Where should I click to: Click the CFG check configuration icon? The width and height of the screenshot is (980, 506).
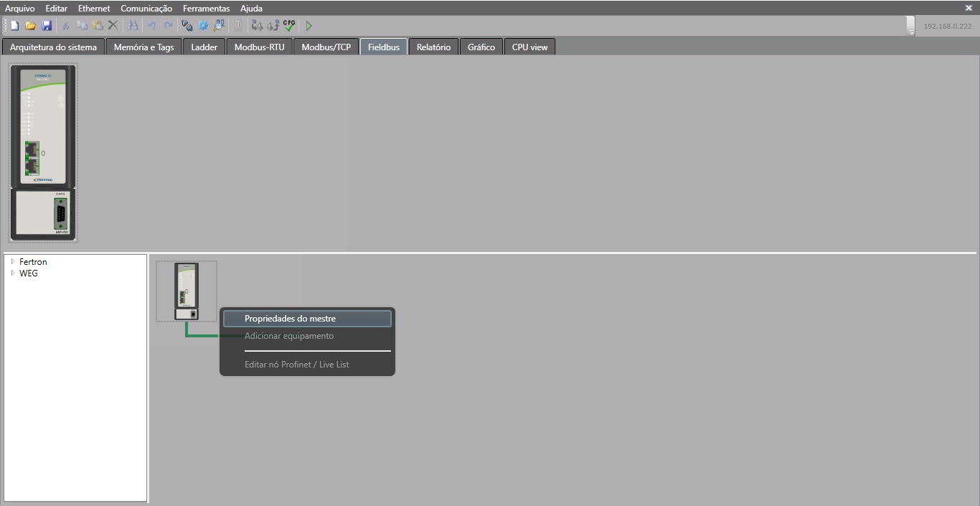click(289, 26)
